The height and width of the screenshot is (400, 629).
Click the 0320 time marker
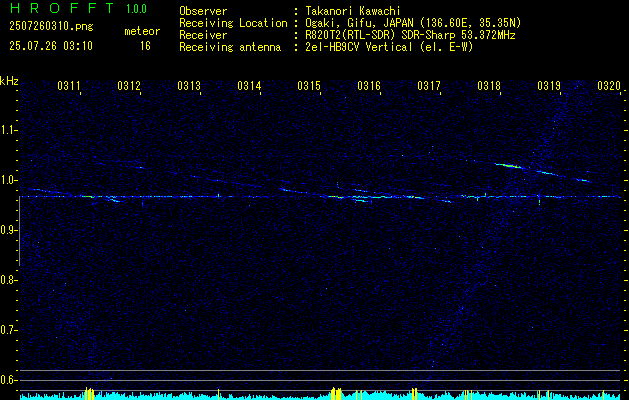609,86
